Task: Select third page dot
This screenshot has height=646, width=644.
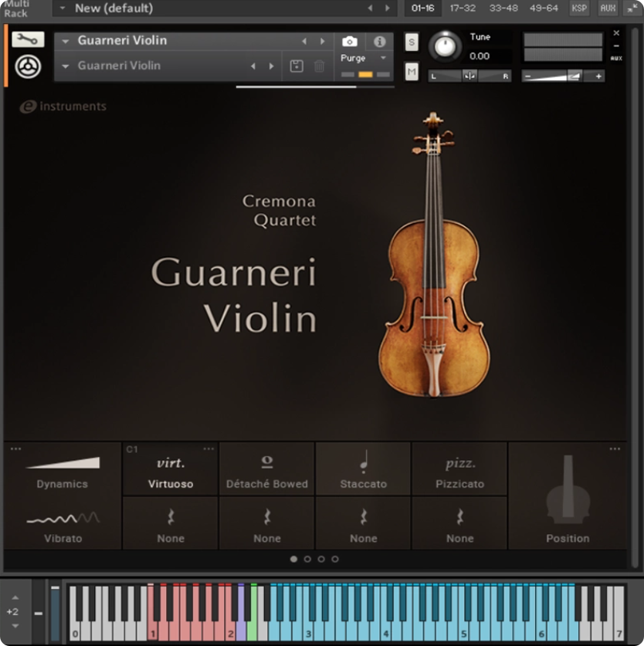Action: point(321,559)
